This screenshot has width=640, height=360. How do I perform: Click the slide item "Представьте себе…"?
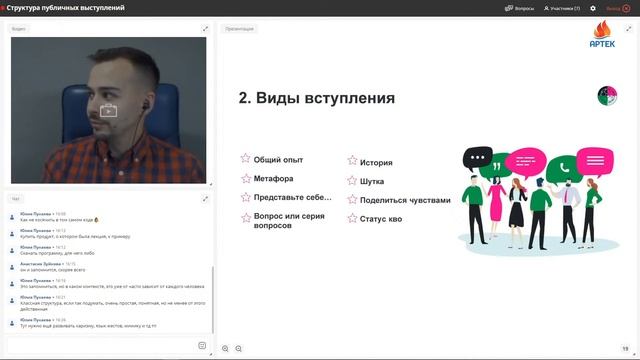293,198
